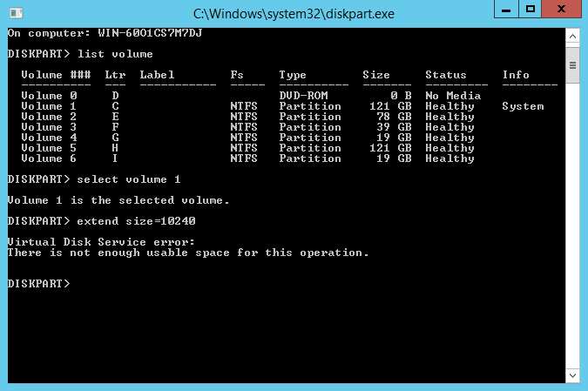Image resolution: width=588 pixels, height=391 pixels.
Task: Click the 'No Media' status entry
Action: coord(453,96)
